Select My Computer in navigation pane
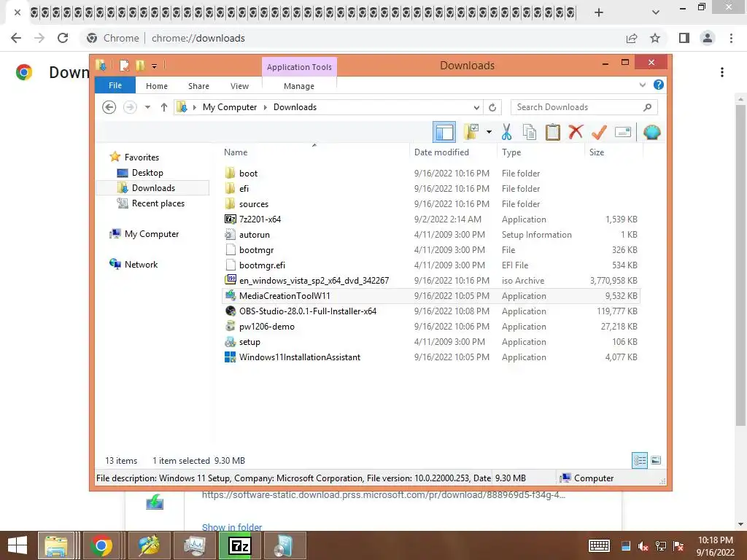 [152, 234]
